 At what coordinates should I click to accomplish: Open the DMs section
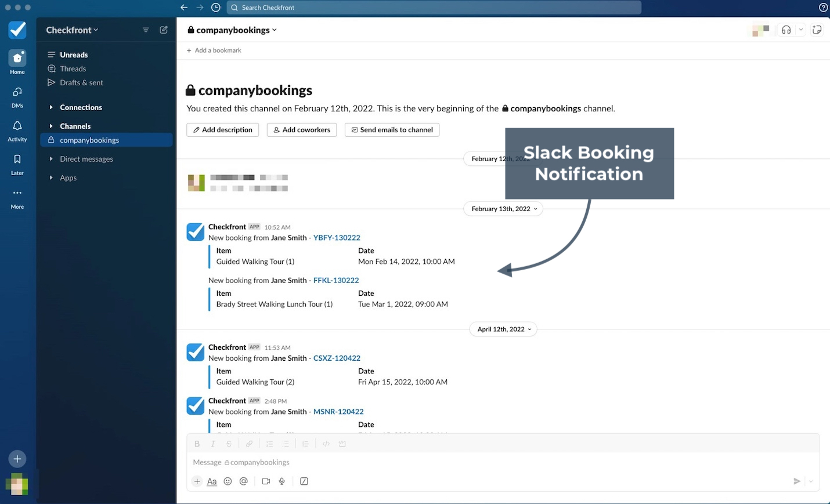point(17,97)
